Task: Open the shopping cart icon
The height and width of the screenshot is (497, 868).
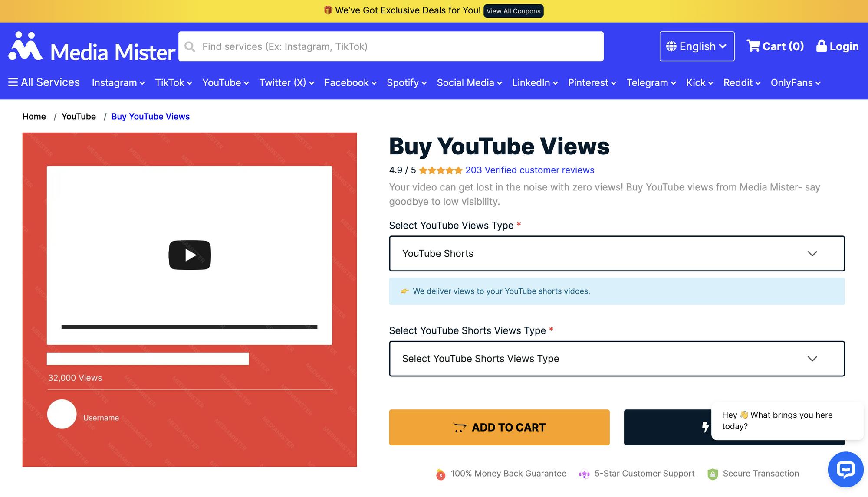Action: 753,46
